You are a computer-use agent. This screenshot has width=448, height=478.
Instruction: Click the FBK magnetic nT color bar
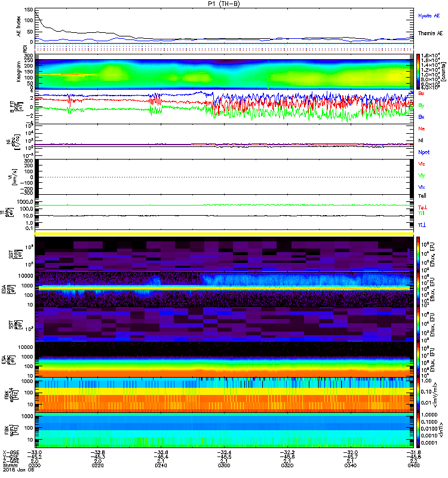click(418, 430)
